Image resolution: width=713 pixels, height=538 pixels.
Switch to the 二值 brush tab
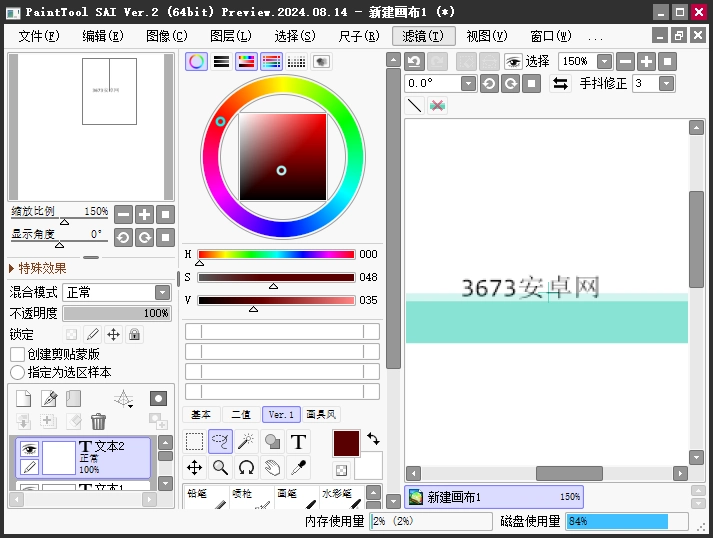click(241, 414)
